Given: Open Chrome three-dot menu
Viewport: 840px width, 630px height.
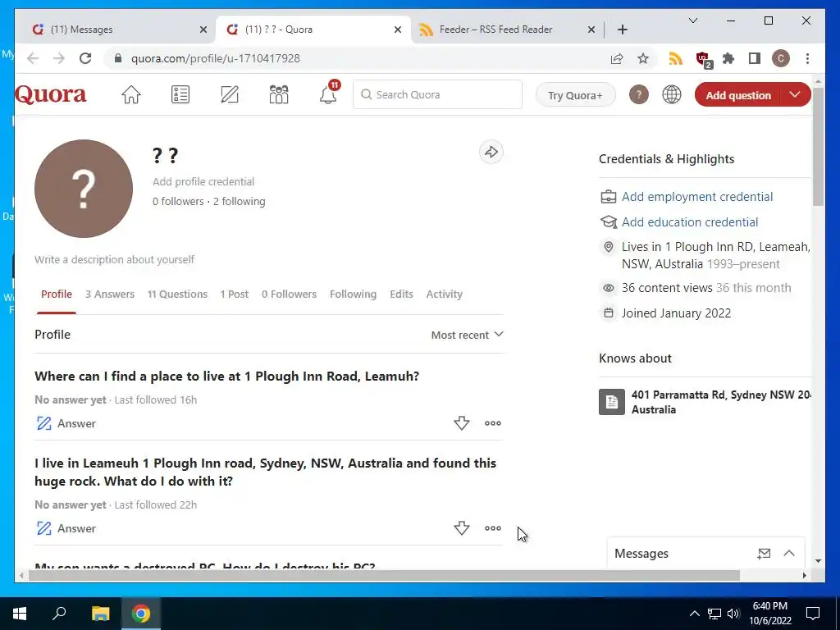Looking at the screenshot, I should click(x=807, y=58).
